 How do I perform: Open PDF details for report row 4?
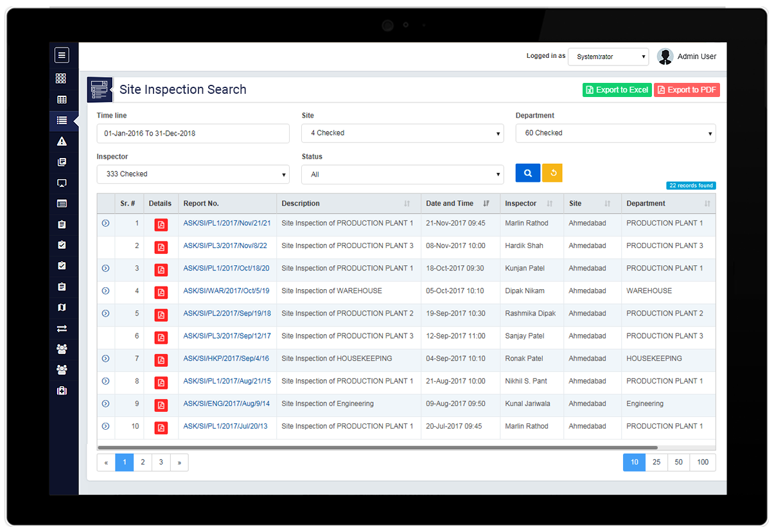coord(161,292)
